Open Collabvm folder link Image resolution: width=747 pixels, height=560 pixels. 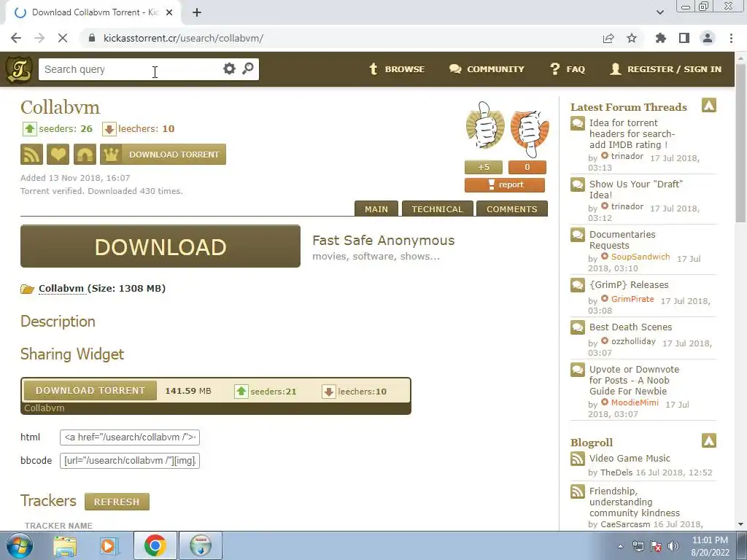[61, 289]
